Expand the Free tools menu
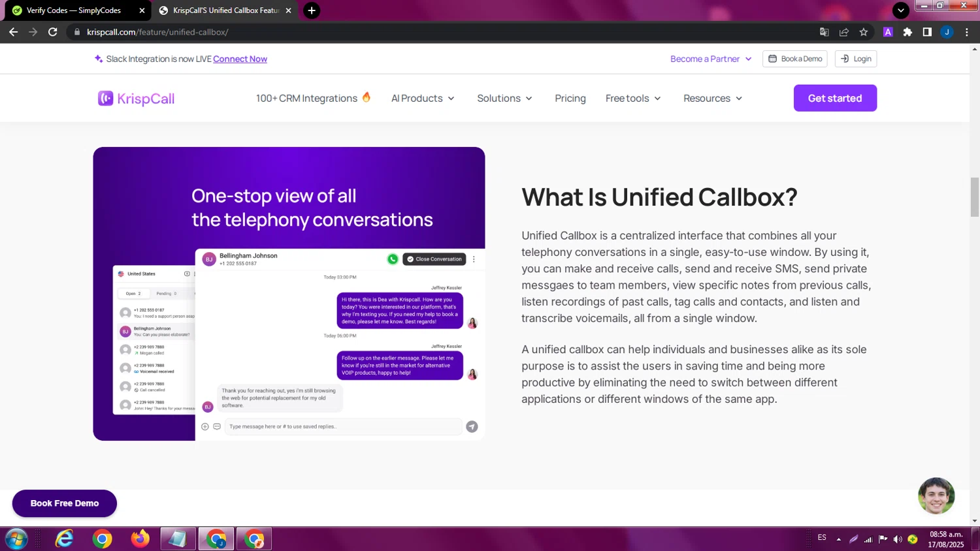980x551 pixels. pyautogui.click(x=633, y=98)
